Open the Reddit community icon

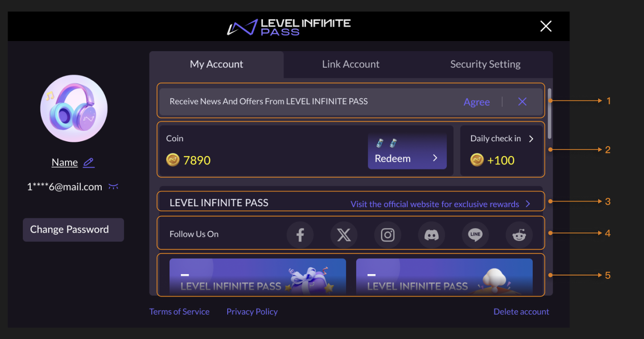(x=519, y=234)
